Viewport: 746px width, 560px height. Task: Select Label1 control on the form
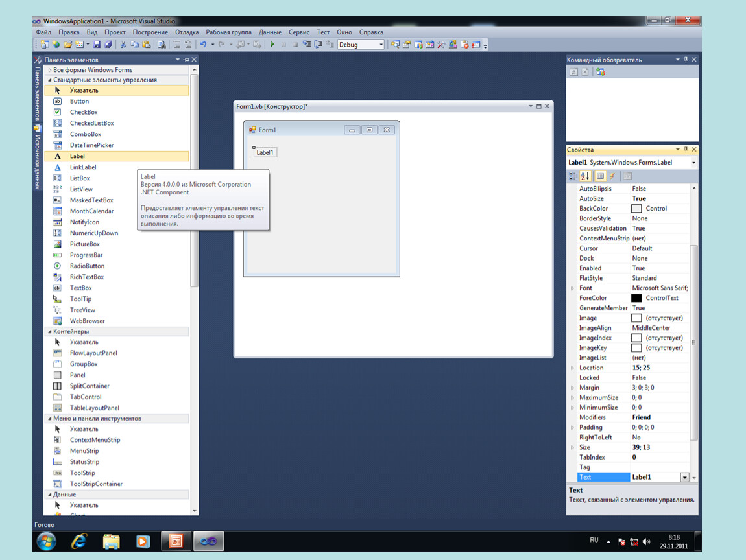[265, 152]
